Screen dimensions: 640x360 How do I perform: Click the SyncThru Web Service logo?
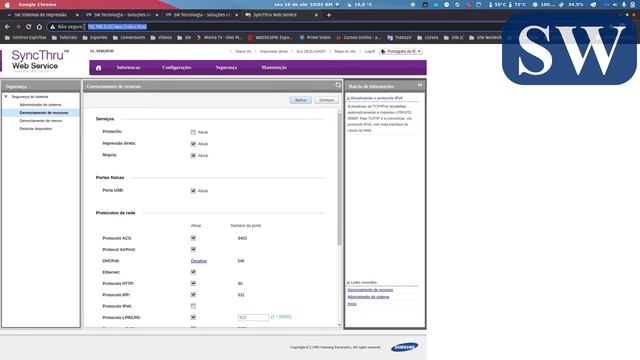[40, 60]
